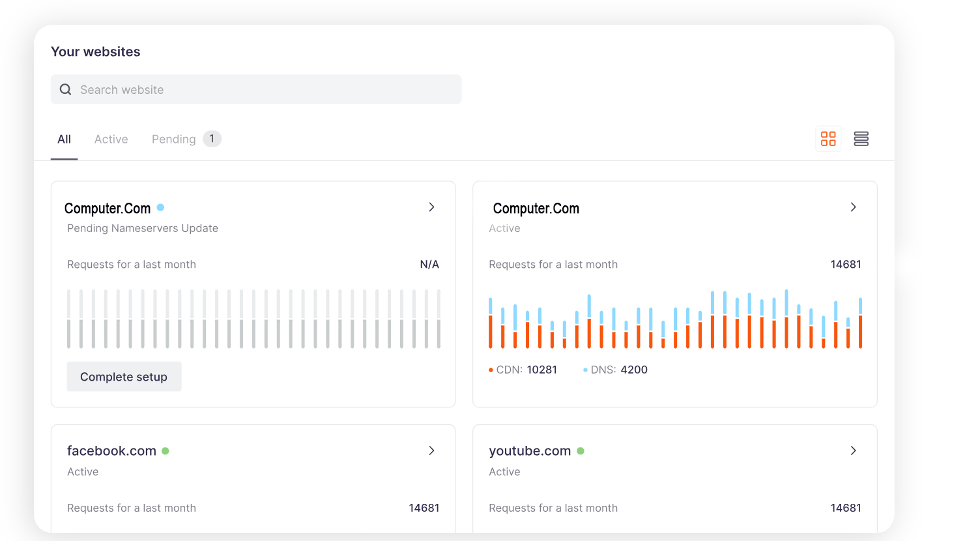Click blue status dot beside pending Computer.Com

point(160,207)
